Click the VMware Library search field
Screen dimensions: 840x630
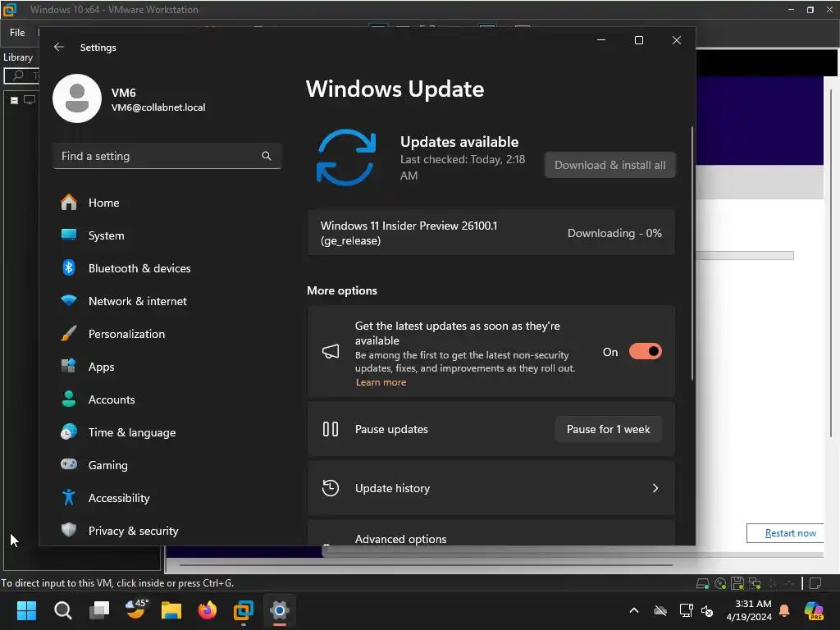coord(21,75)
